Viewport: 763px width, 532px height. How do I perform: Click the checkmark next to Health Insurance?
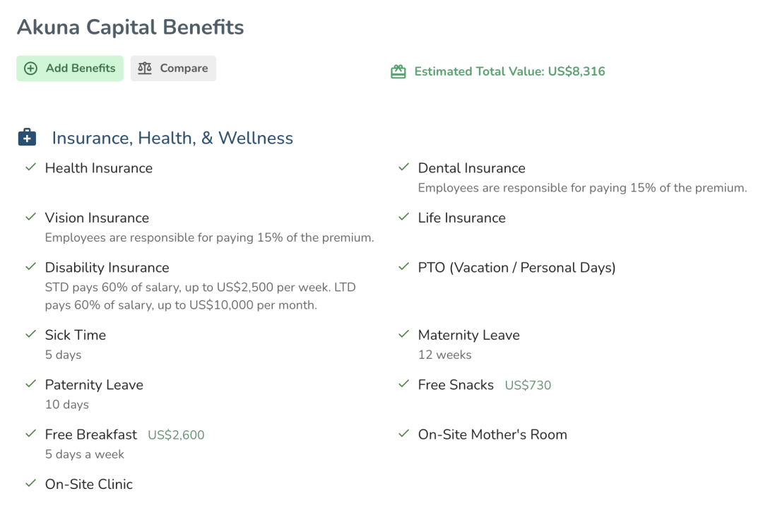[x=30, y=167]
